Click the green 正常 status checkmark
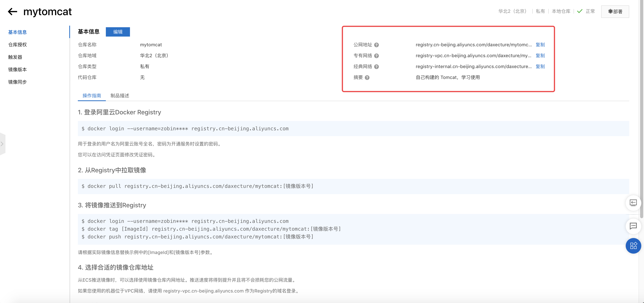 click(x=580, y=11)
